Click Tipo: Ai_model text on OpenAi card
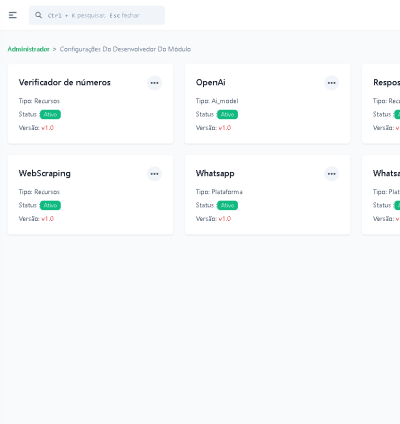 pos(217,101)
